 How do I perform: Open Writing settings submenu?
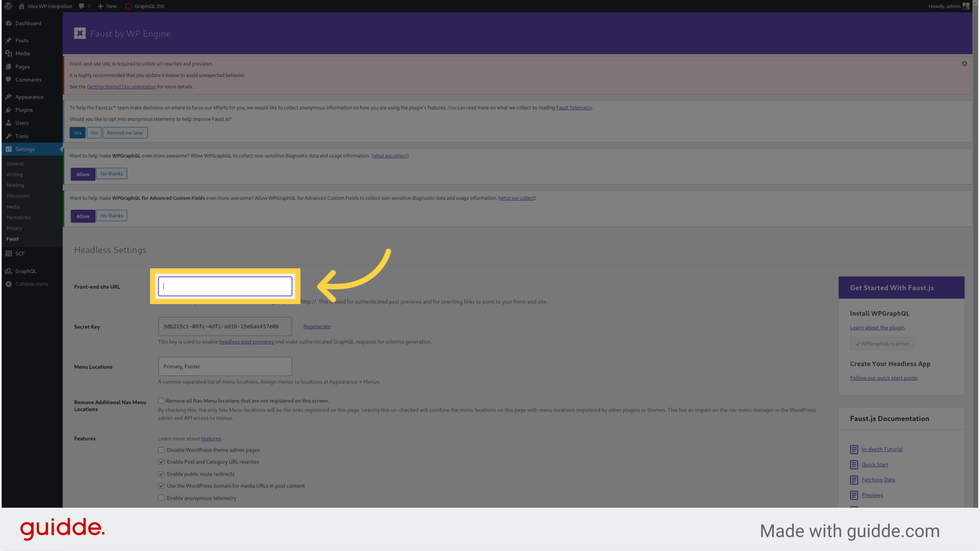pos(14,174)
